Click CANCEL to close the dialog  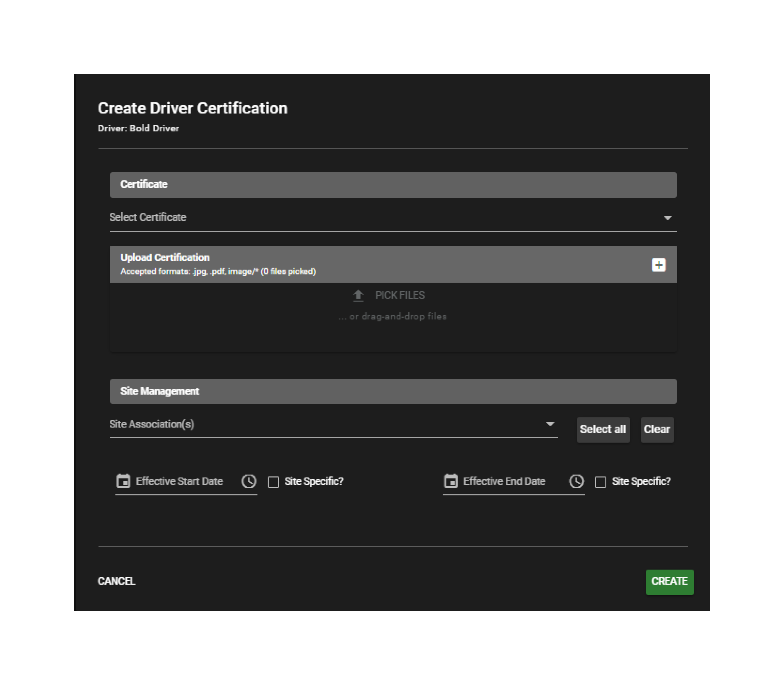[x=117, y=581]
